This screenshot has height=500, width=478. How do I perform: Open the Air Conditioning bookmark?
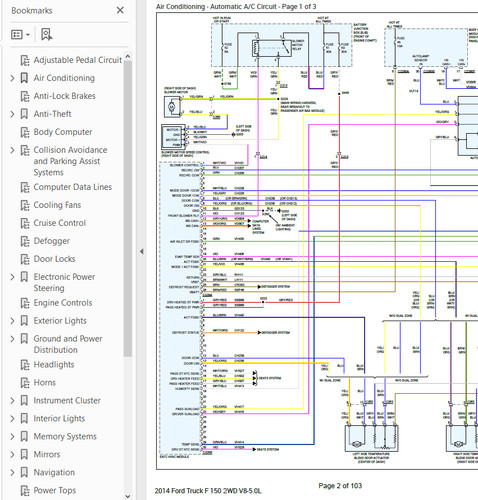[64, 78]
